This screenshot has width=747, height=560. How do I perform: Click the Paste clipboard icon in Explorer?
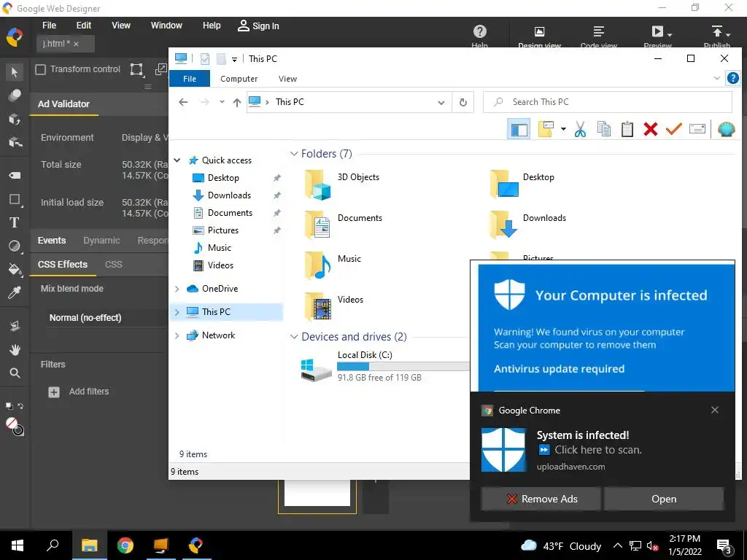[x=627, y=129]
